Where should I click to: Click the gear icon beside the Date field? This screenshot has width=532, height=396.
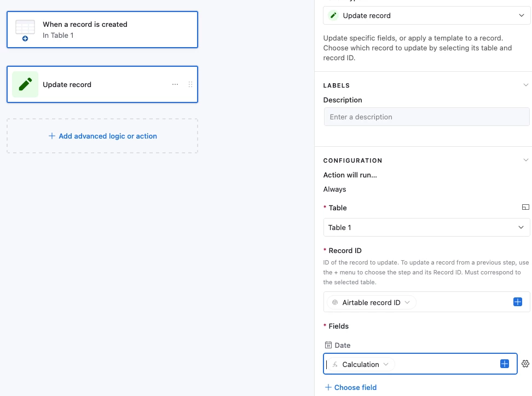point(525,364)
